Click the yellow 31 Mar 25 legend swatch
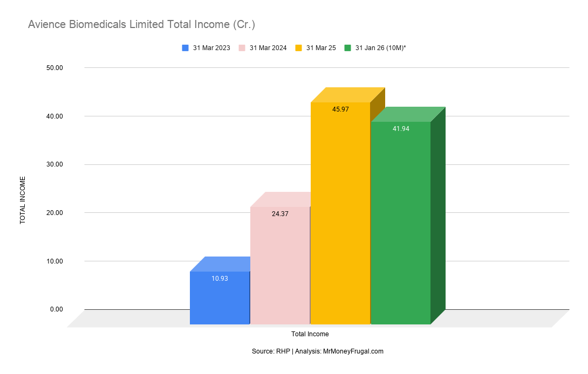 click(x=298, y=48)
